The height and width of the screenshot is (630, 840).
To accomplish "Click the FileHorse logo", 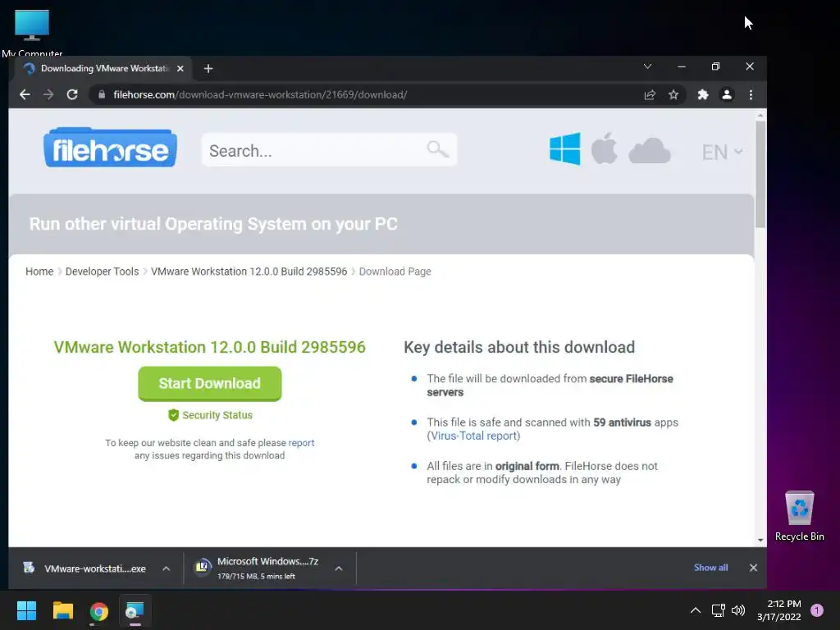I will [110, 148].
